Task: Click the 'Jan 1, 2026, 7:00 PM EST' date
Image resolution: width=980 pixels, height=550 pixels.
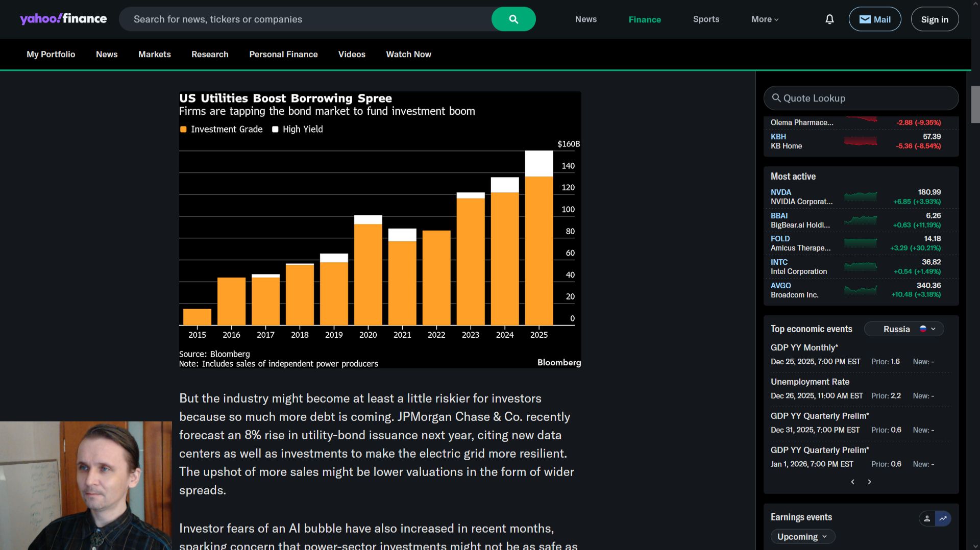Action: tap(812, 464)
